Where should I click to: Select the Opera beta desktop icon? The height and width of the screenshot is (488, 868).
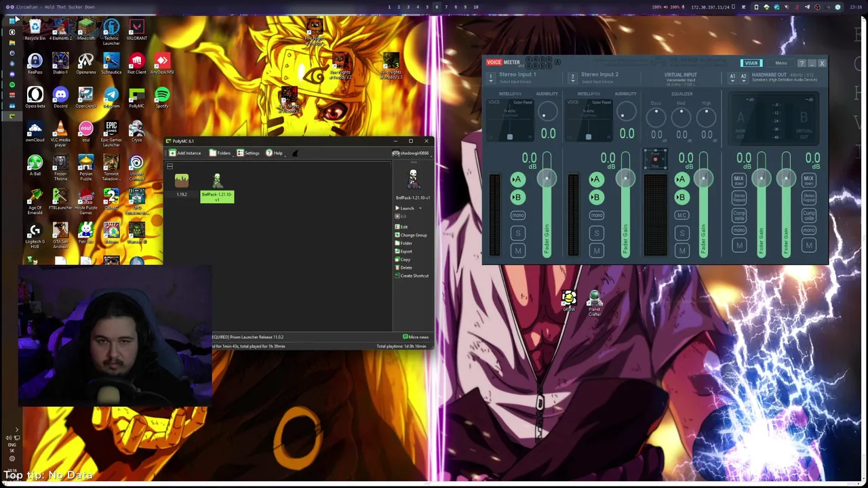coord(35,97)
